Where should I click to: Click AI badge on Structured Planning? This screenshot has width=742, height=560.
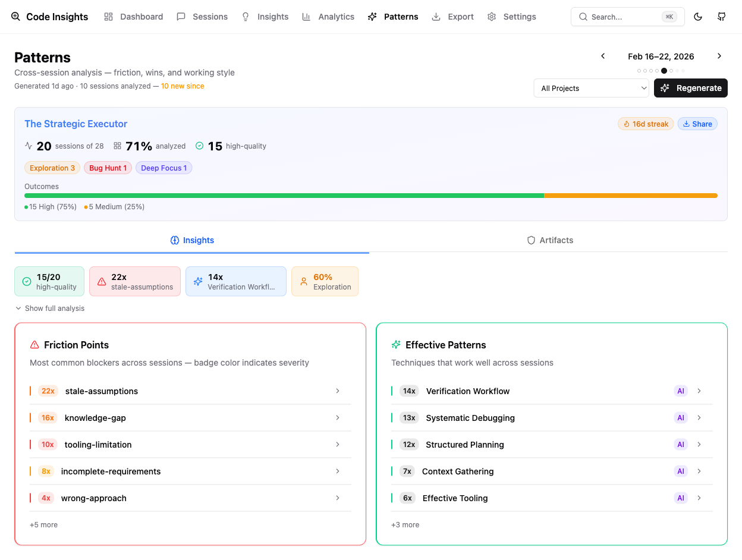[681, 444]
